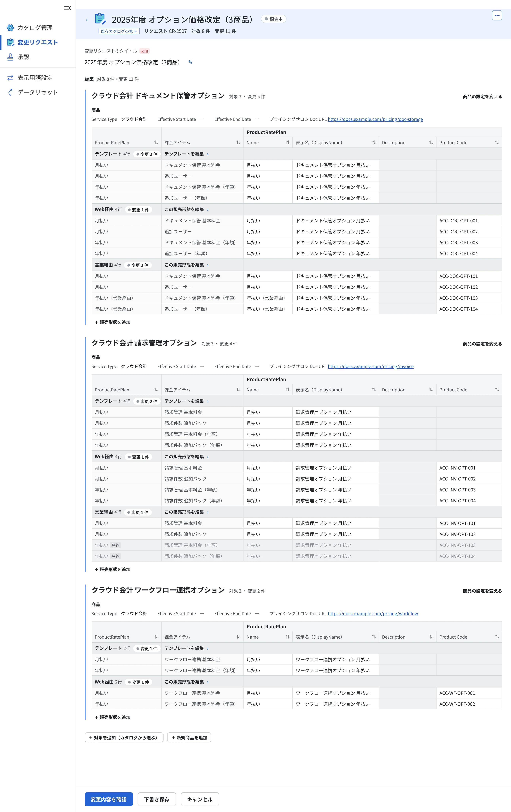Screen dimensions: 511x812
Task: Click 商品の設定を変える for 請求管理オプション
Action: click(x=482, y=344)
